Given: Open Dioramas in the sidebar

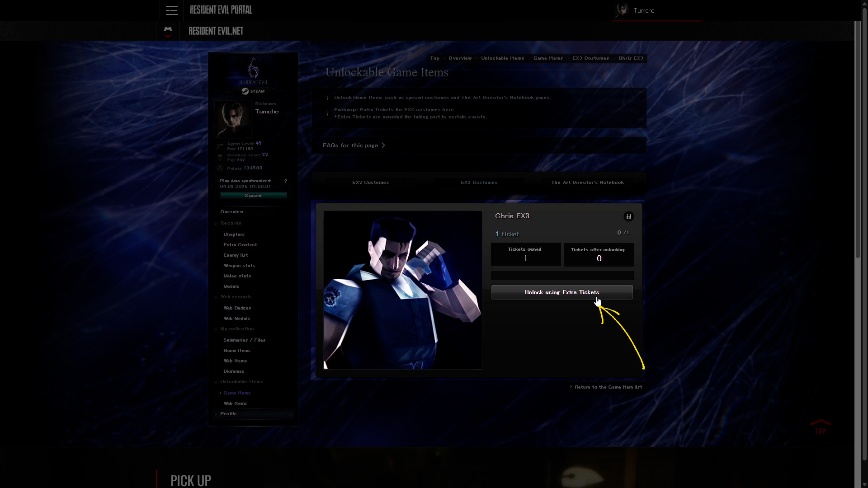Looking at the screenshot, I should click(x=234, y=371).
